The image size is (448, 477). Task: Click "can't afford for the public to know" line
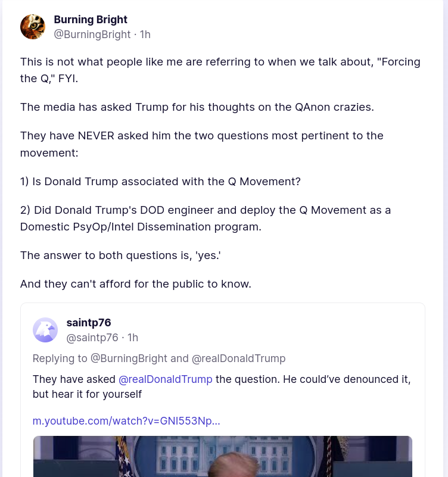[136, 284]
